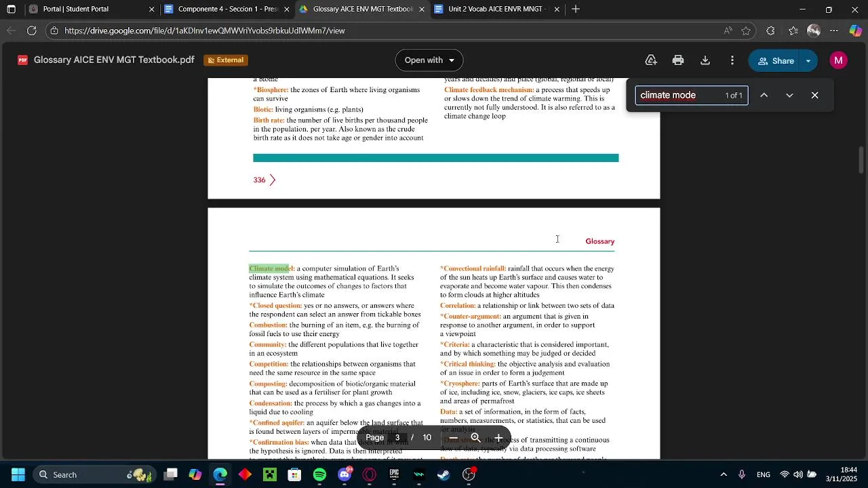This screenshot has width=868, height=488.
Task: Click the current page number field
Action: click(397, 438)
